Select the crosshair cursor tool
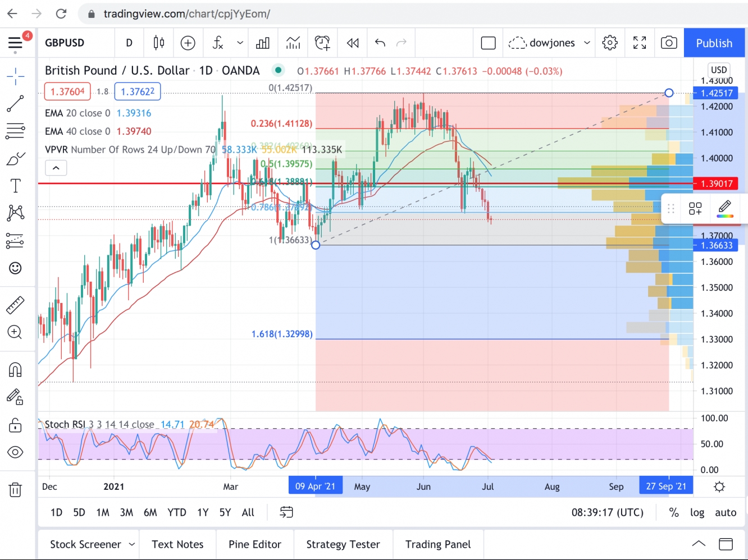The width and height of the screenshot is (748, 560). pyautogui.click(x=15, y=76)
